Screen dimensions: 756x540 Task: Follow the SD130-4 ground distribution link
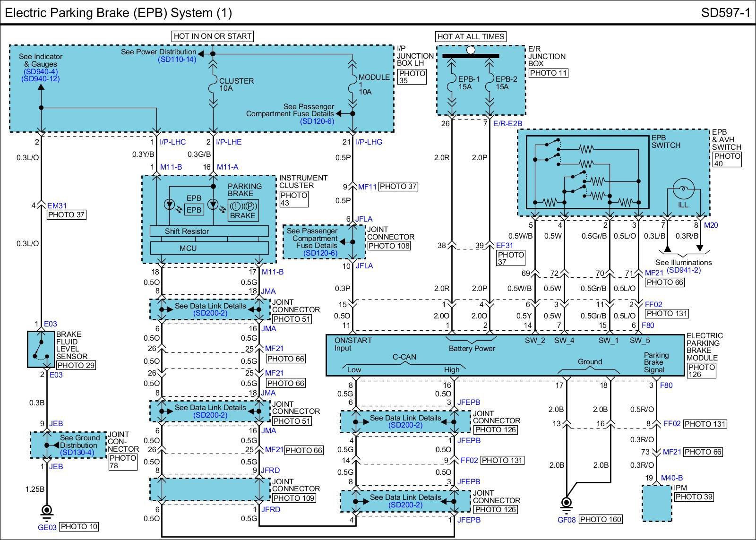[77, 453]
